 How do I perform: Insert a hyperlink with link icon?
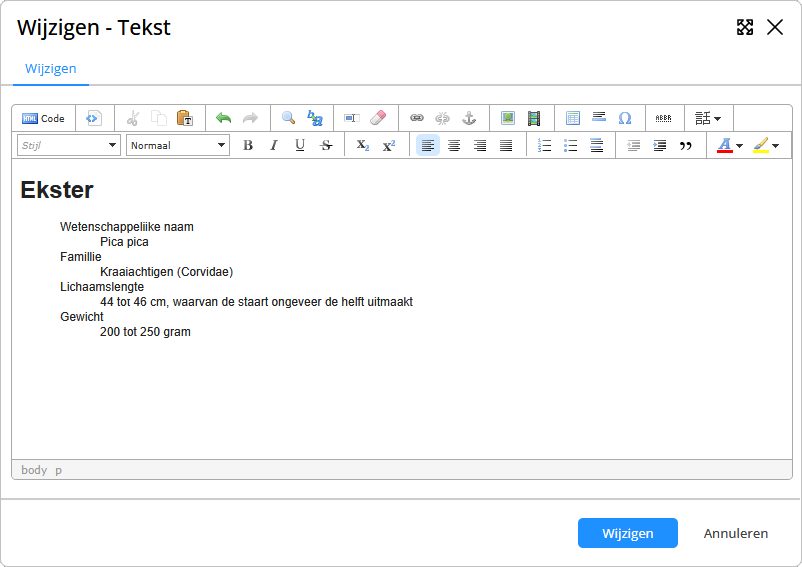(x=417, y=118)
